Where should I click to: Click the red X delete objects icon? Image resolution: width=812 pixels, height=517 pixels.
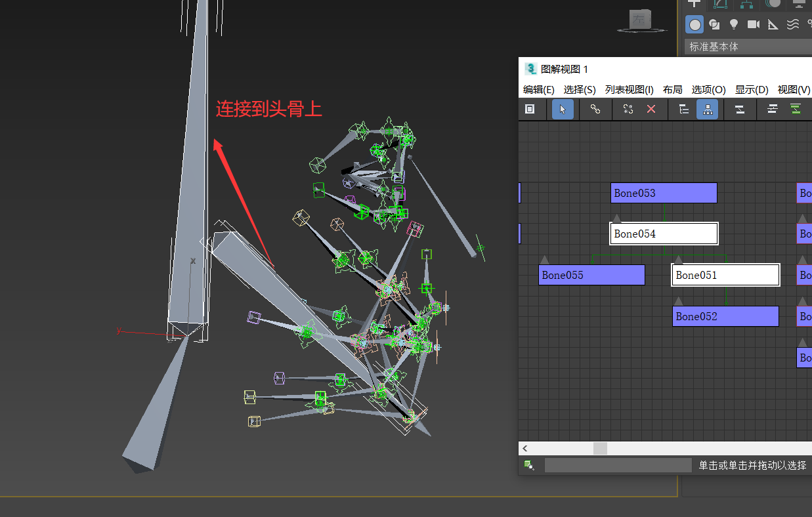651,110
